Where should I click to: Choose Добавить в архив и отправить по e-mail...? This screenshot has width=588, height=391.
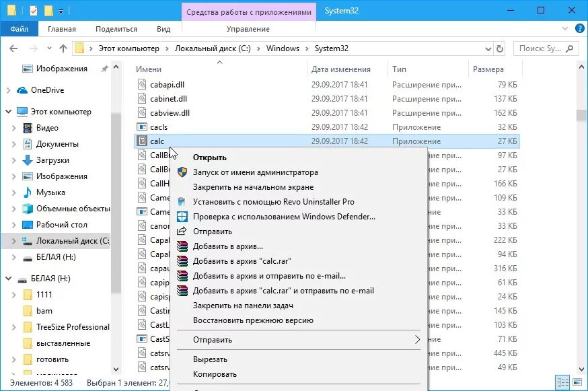click(x=269, y=276)
